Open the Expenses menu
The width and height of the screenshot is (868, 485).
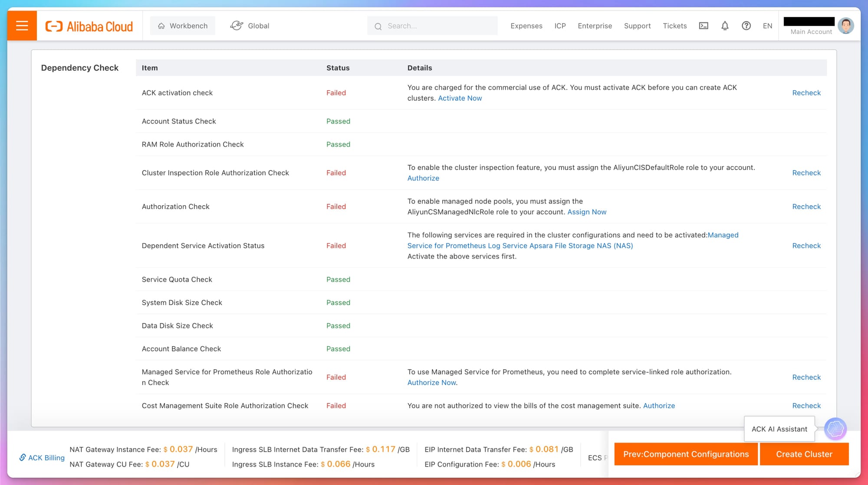(526, 26)
